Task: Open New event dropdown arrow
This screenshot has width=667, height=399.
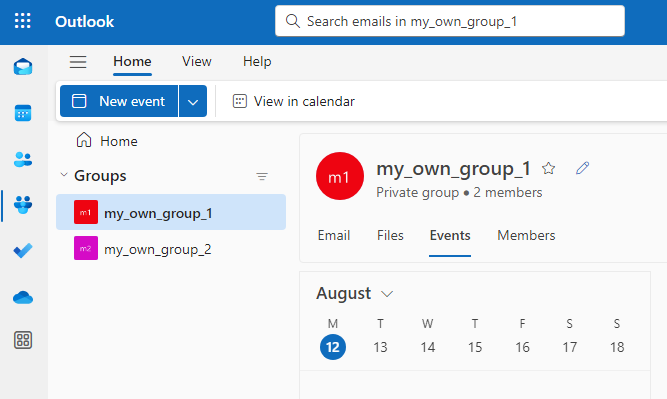Action: click(x=193, y=101)
